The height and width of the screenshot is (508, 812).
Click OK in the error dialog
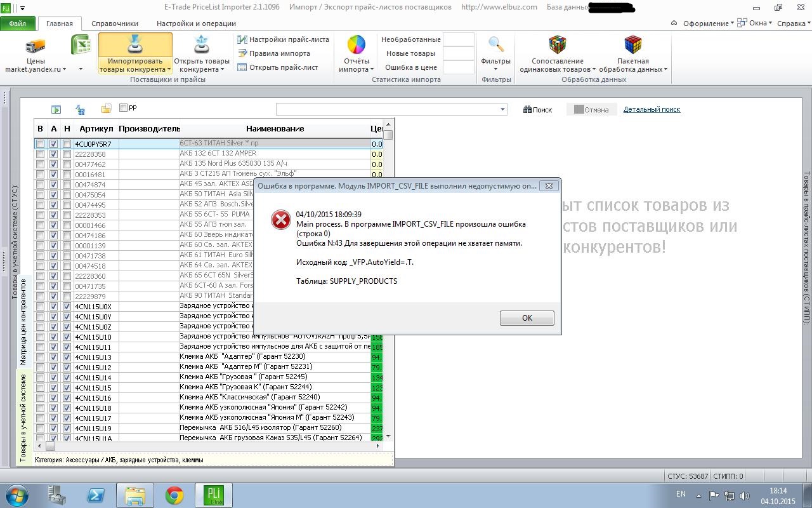point(527,318)
